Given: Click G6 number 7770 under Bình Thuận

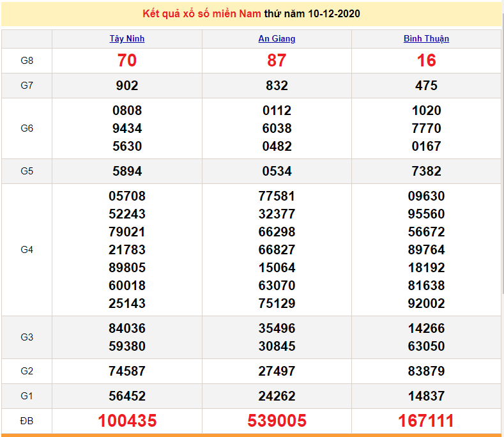Looking at the screenshot, I should [426, 128].
